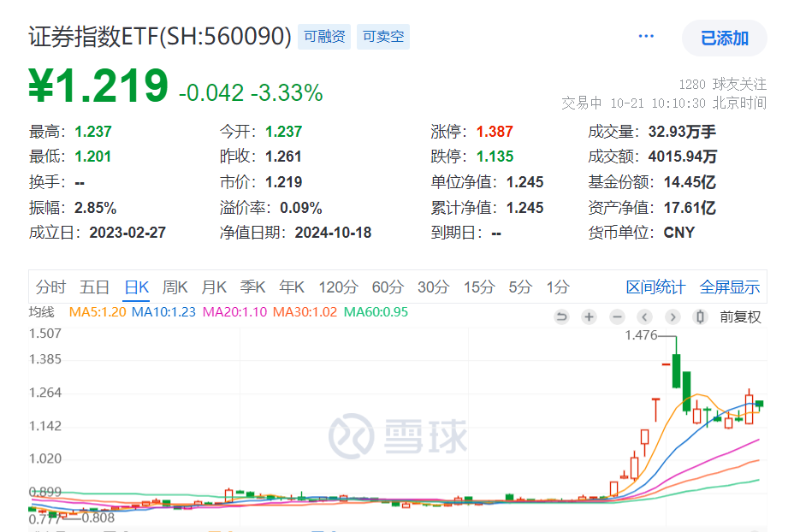Click the 1280 球友关注 followers text
The image size is (794, 532).
click(x=723, y=84)
